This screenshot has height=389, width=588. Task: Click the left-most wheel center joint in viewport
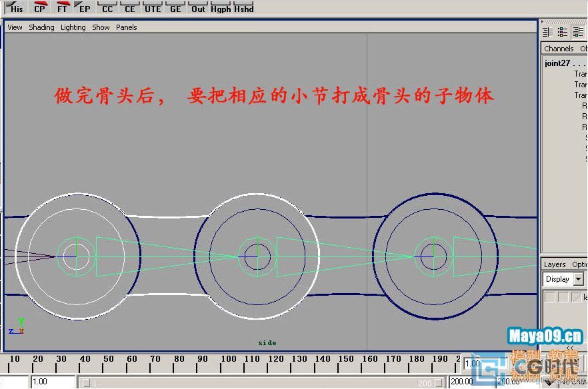pyautogui.click(x=77, y=256)
